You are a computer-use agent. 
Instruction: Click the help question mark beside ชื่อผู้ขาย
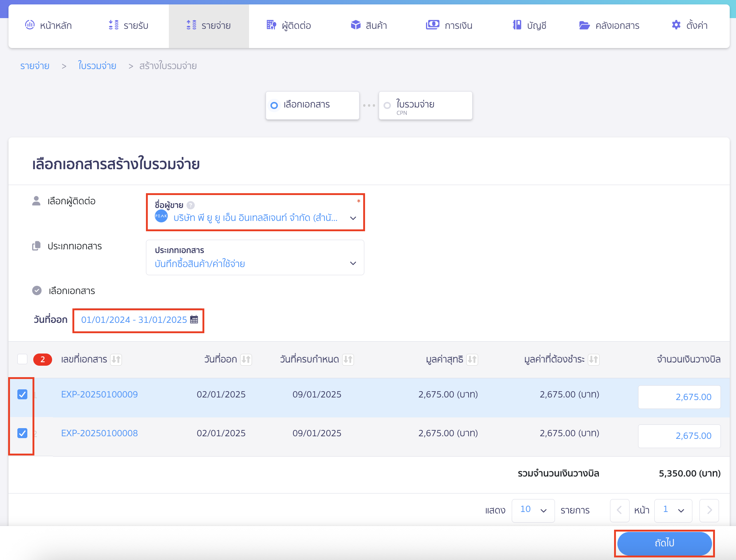point(191,205)
